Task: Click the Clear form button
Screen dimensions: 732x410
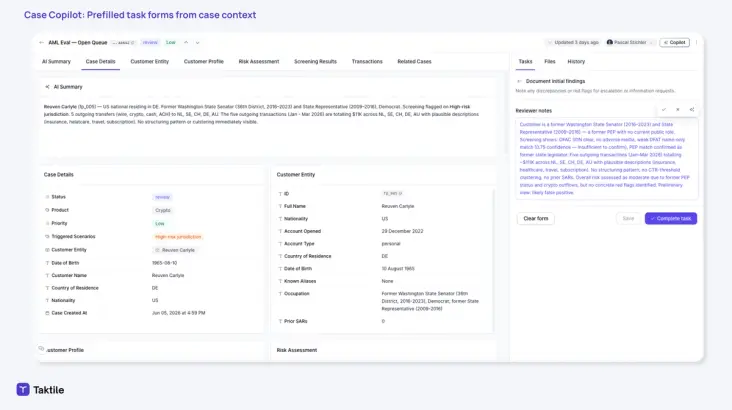Action: [535, 219]
